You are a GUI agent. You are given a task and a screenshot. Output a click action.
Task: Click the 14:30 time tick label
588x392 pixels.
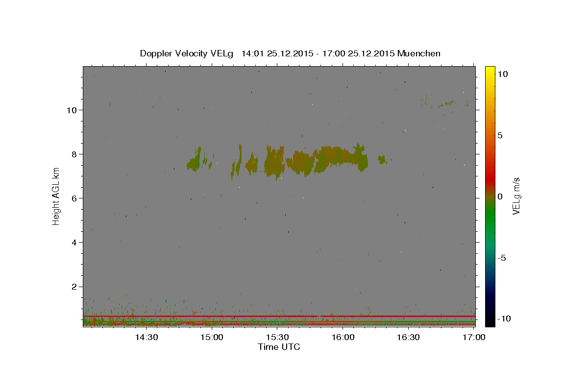pyautogui.click(x=146, y=338)
